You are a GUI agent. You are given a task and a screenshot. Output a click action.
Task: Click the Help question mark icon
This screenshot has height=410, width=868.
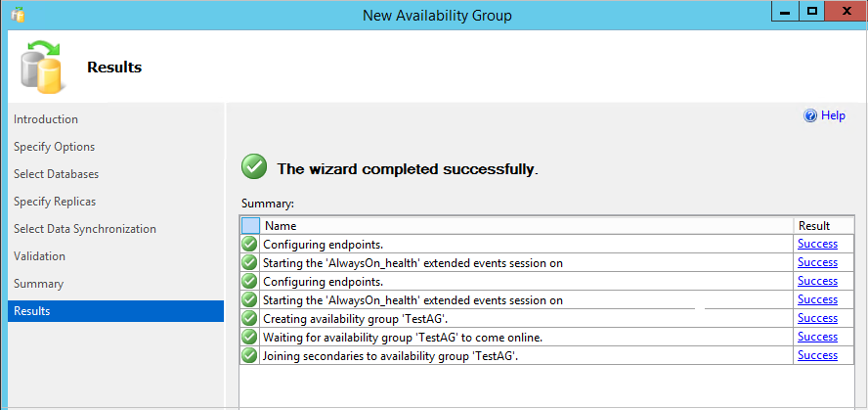point(809,115)
